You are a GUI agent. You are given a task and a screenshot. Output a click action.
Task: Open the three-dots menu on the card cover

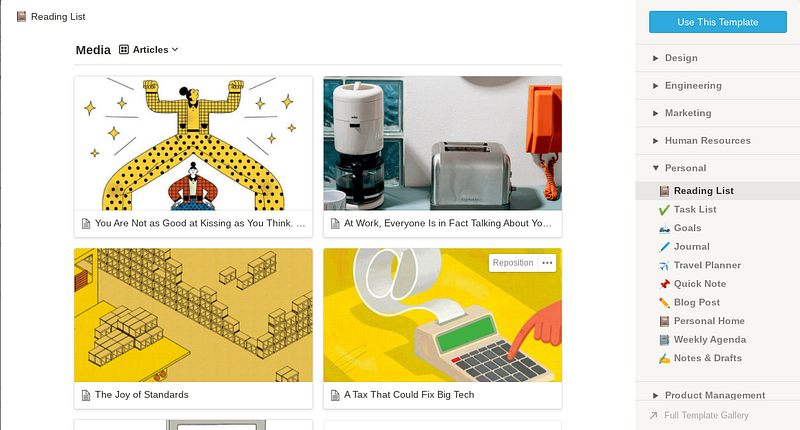[x=547, y=263]
